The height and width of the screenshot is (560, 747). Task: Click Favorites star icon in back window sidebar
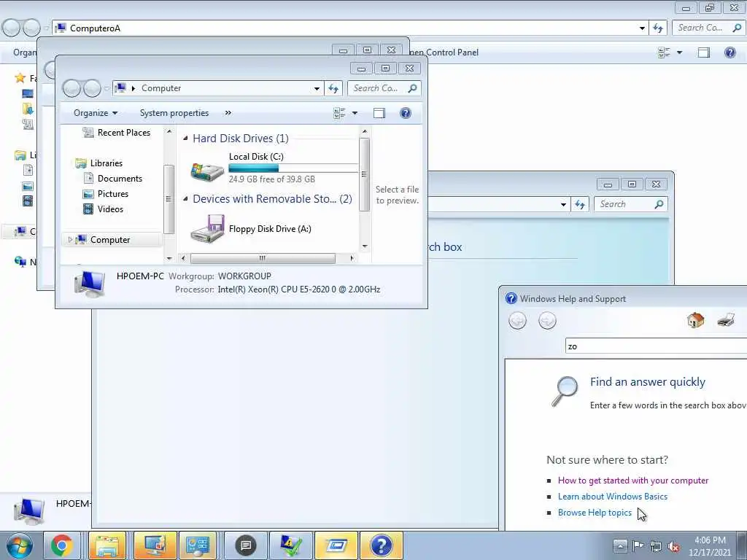pos(20,77)
